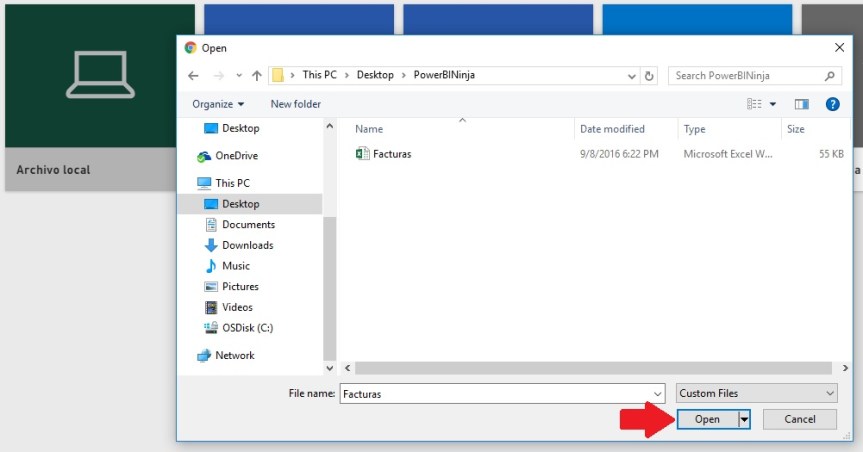
Task: Show the preview pane
Action: coord(801,104)
